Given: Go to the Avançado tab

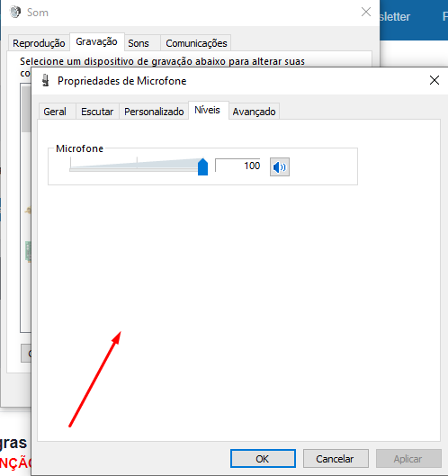Looking at the screenshot, I should coord(254,112).
